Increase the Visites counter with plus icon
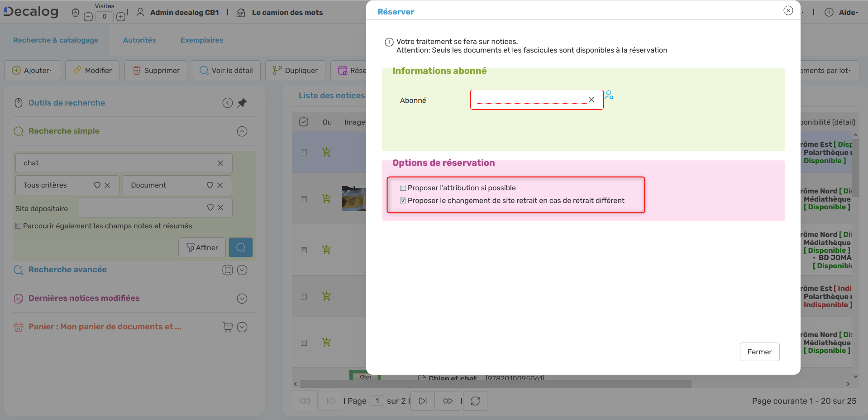This screenshot has width=868, height=420. [x=121, y=17]
